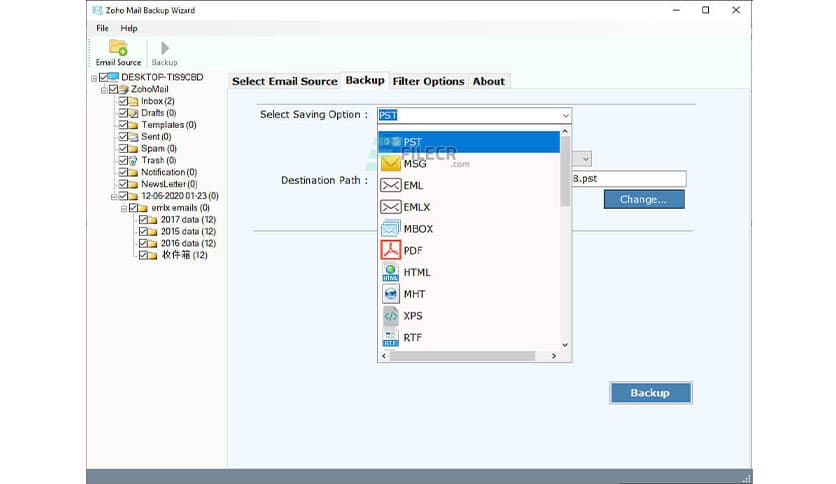Click the Email Source toolbar icon
This screenshot has width=836, height=484.
click(x=118, y=47)
